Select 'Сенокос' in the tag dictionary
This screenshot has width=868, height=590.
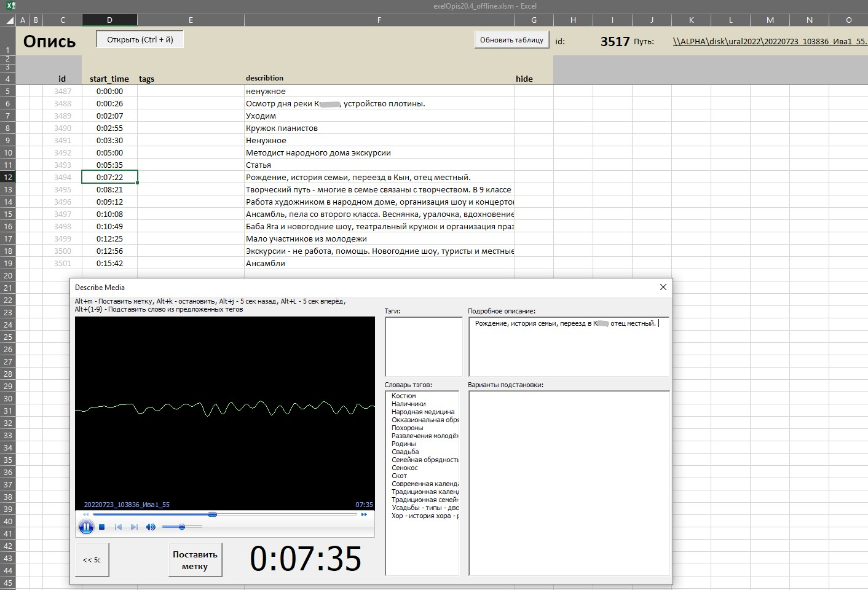coord(404,468)
